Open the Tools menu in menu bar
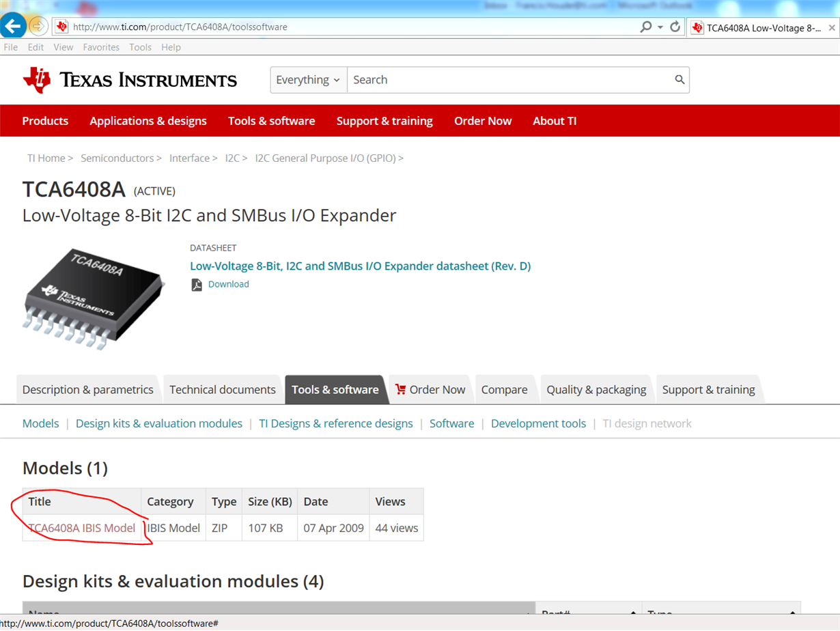This screenshot has height=631, width=840. coord(140,47)
